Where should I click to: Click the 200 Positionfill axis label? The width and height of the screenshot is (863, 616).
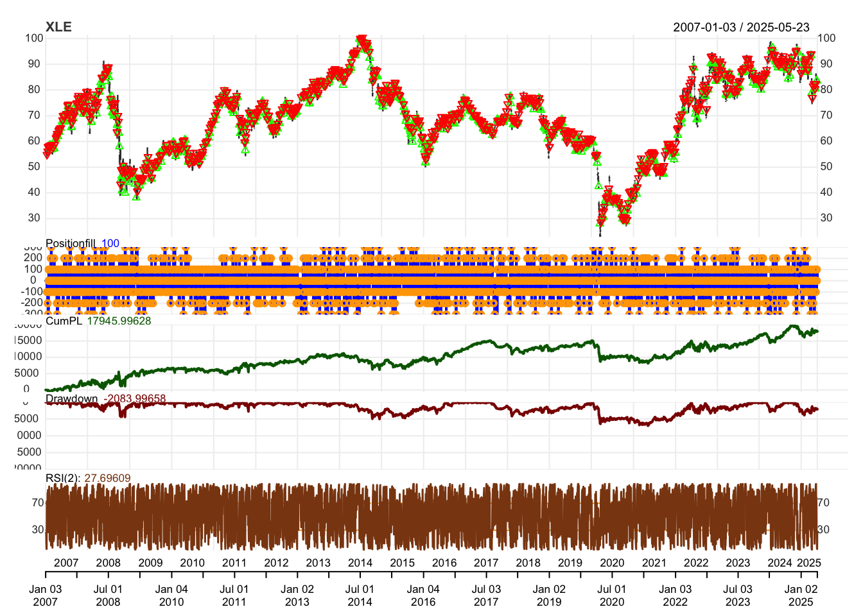tap(33, 257)
